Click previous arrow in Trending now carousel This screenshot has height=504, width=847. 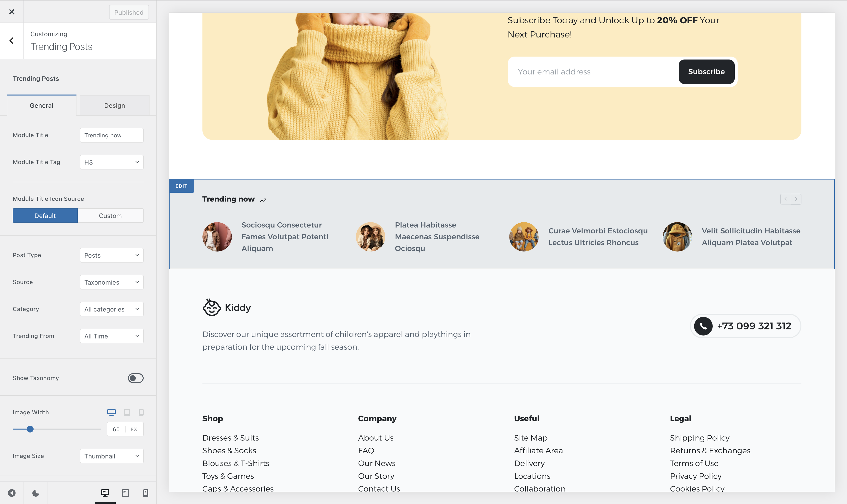tap(785, 199)
